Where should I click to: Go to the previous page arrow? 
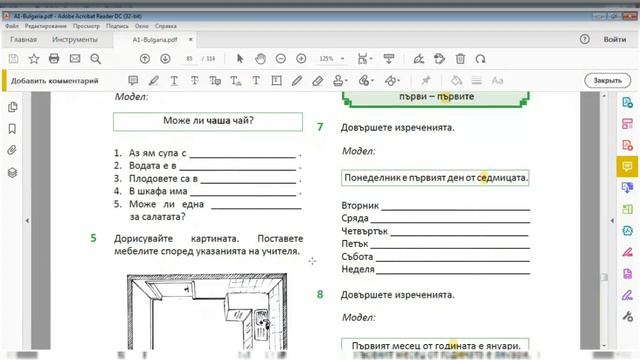[144, 59]
